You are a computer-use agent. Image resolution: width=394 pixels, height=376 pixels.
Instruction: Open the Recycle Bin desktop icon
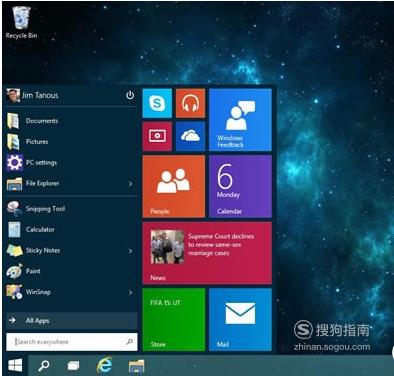click(x=21, y=22)
